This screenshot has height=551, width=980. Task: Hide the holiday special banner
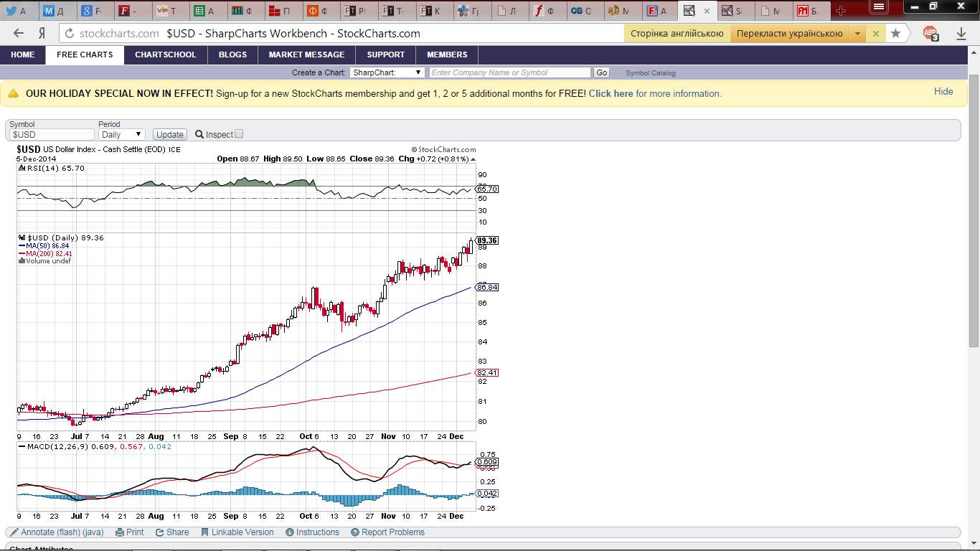[x=943, y=91]
